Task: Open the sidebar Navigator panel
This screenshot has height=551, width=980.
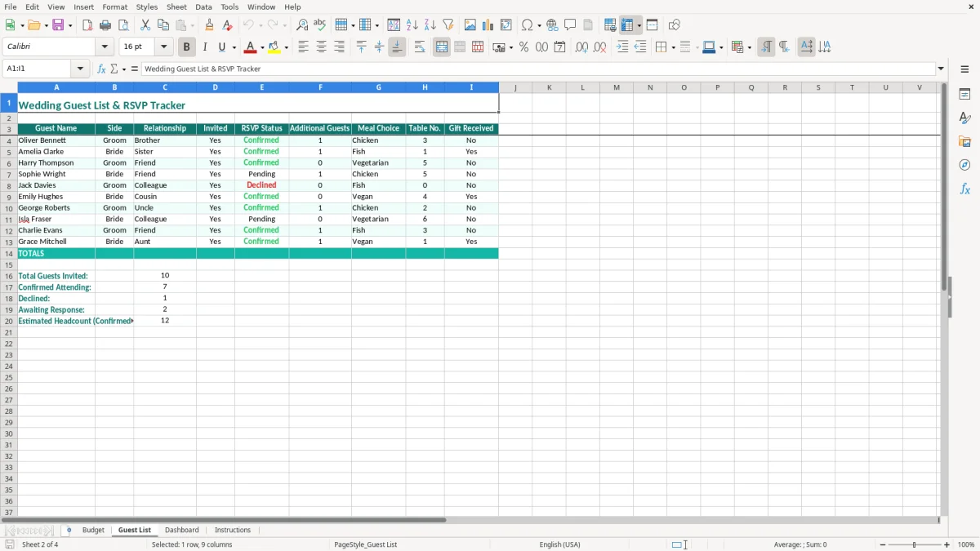Action: (x=964, y=165)
